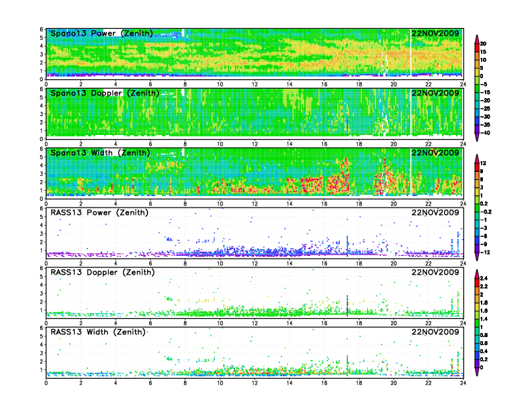Click the 22NOV2009 date in RASS13 Doppler panel
This screenshot has width=532, height=411.
click(x=435, y=272)
